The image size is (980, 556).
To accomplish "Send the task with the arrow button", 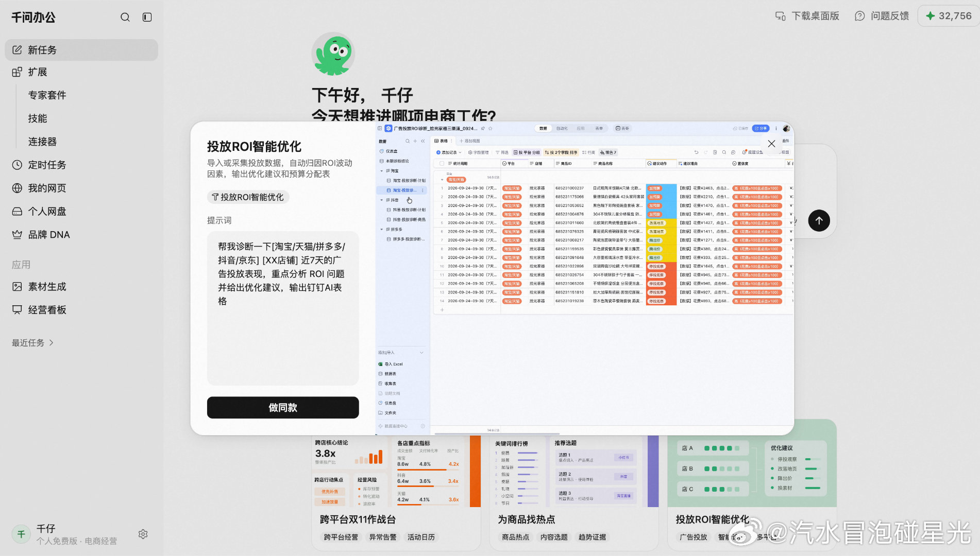I will click(819, 220).
